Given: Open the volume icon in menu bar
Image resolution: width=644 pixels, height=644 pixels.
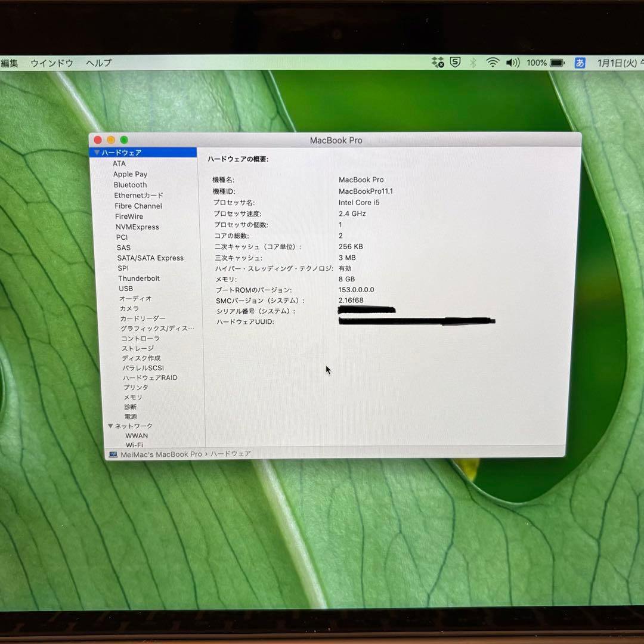Looking at the screenshot, I should [512, 62].
